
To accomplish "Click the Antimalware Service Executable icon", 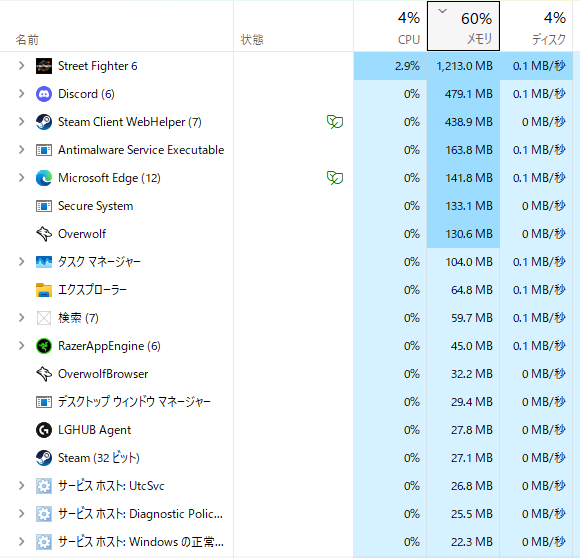I will (x=44, y=150).
